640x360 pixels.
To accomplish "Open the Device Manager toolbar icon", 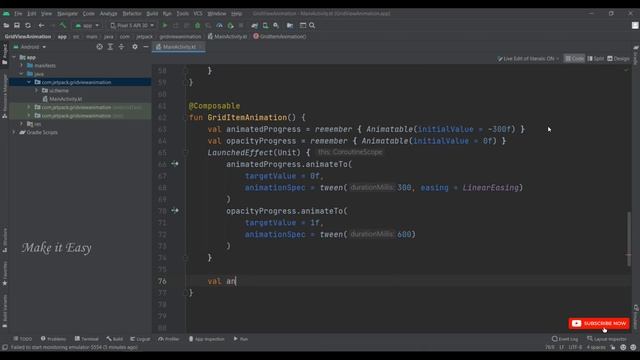I will (x=265, y=25).
